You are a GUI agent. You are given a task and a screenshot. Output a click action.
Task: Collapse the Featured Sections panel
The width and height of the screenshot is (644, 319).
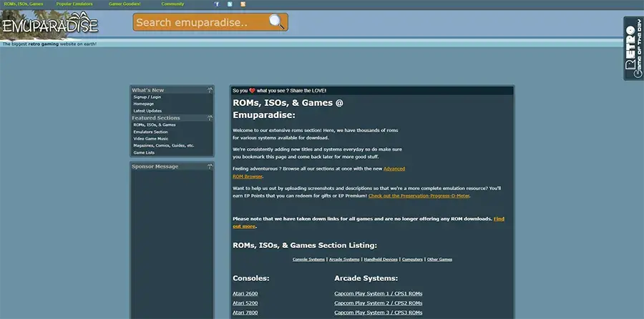click(210, 118)
